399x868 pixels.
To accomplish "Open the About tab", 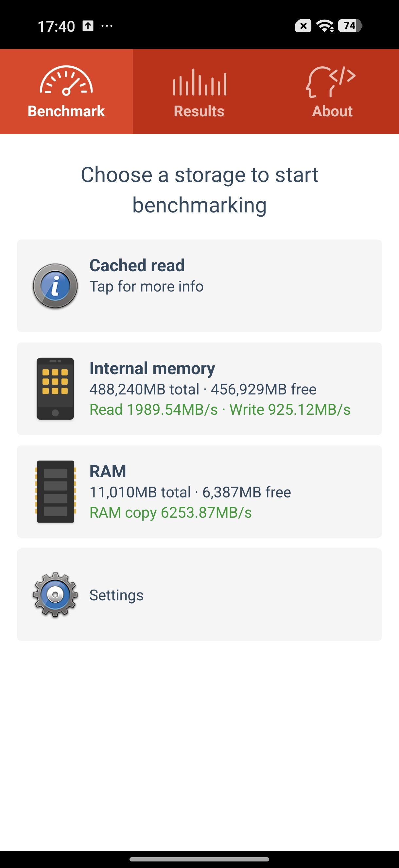I will point(332,111).
